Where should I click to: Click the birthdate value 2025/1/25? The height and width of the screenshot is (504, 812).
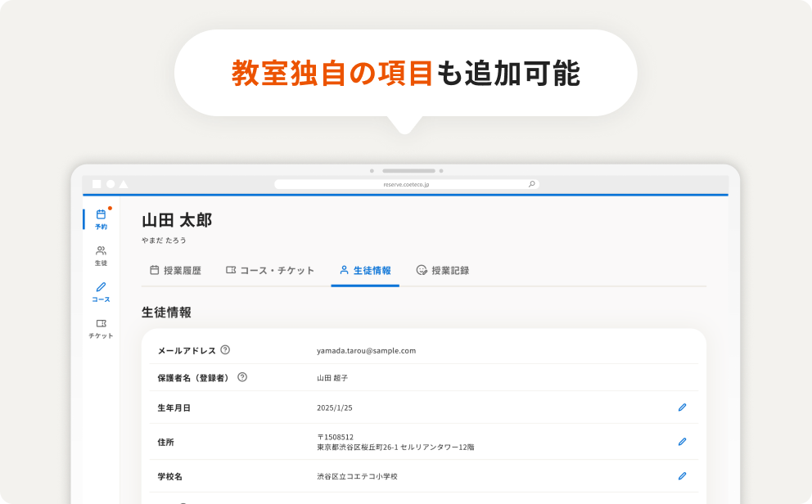335,407
